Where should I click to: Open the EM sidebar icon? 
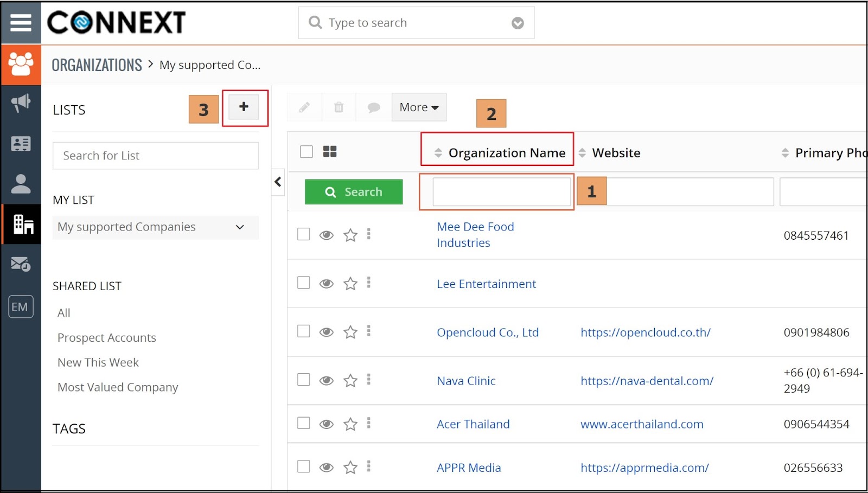point(21,307)
